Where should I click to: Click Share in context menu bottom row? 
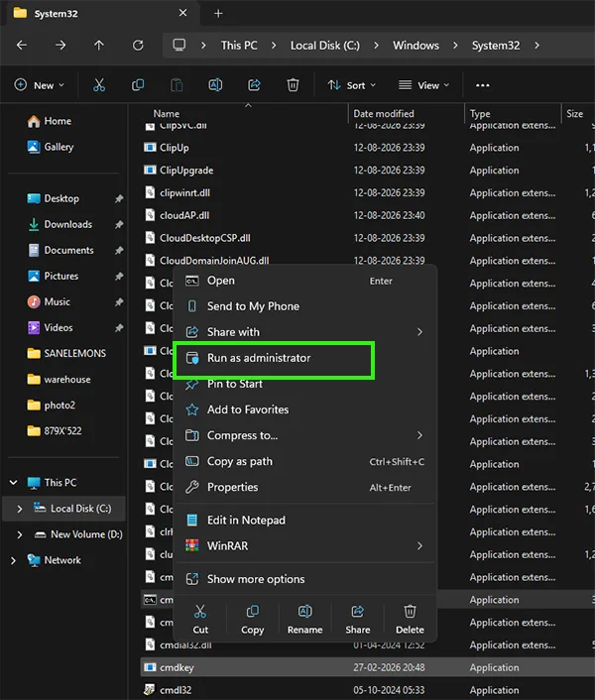[358, 620]
